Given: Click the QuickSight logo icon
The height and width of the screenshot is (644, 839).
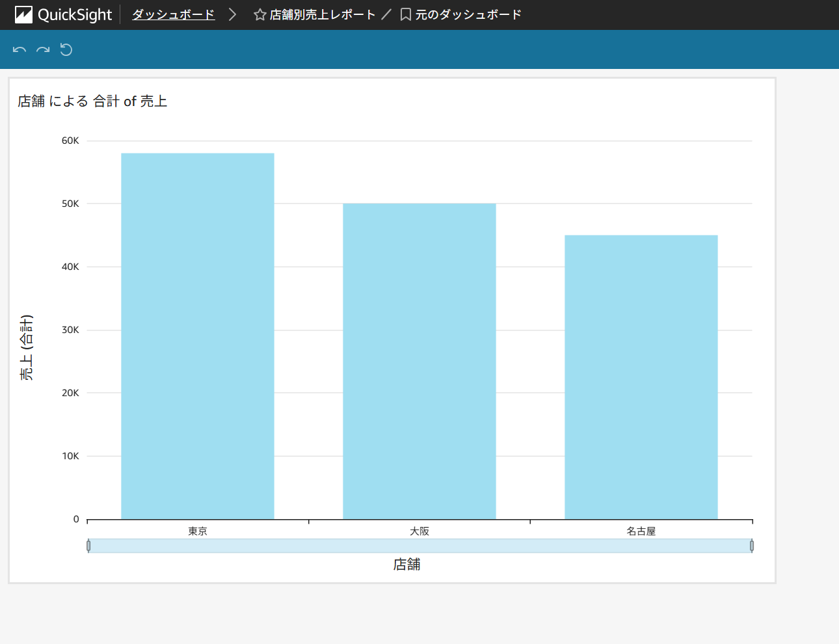Looking at the screenshot, I should [23, 14].
